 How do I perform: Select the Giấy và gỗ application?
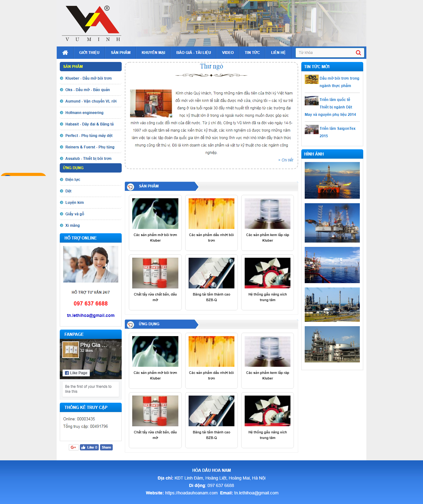(x=75, y=214)
